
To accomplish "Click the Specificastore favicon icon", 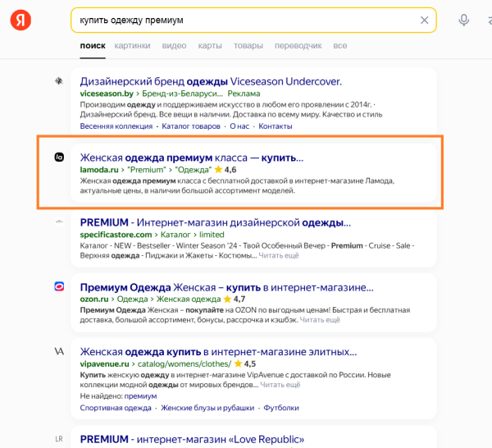I will [59, 222].
